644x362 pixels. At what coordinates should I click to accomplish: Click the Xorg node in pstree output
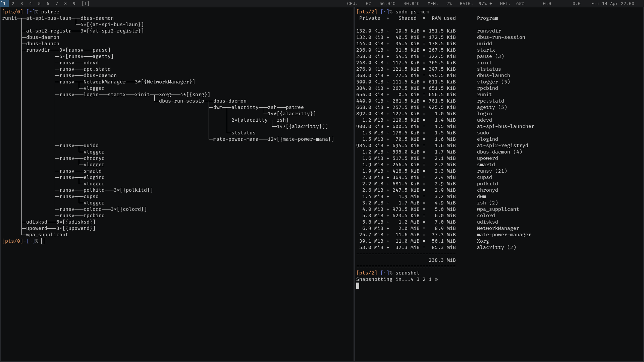click(x=165, y=95)
